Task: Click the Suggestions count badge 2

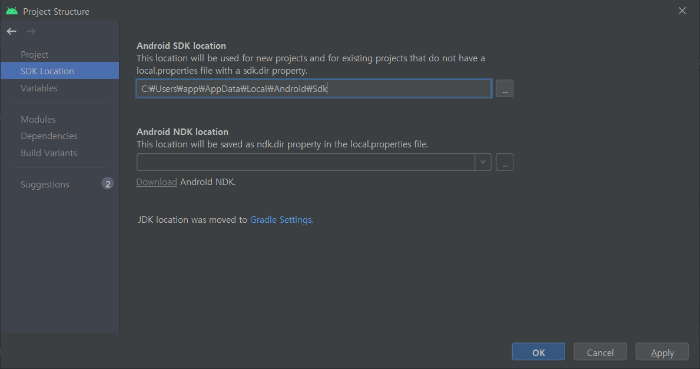Action: [108, 183]
